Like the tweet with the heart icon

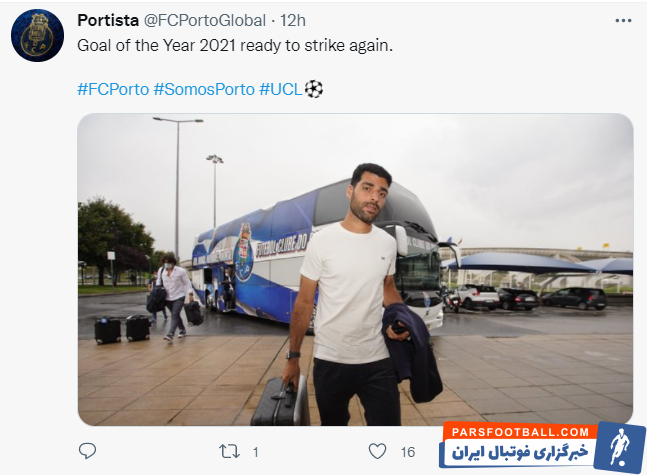click(x=376, y=451)
